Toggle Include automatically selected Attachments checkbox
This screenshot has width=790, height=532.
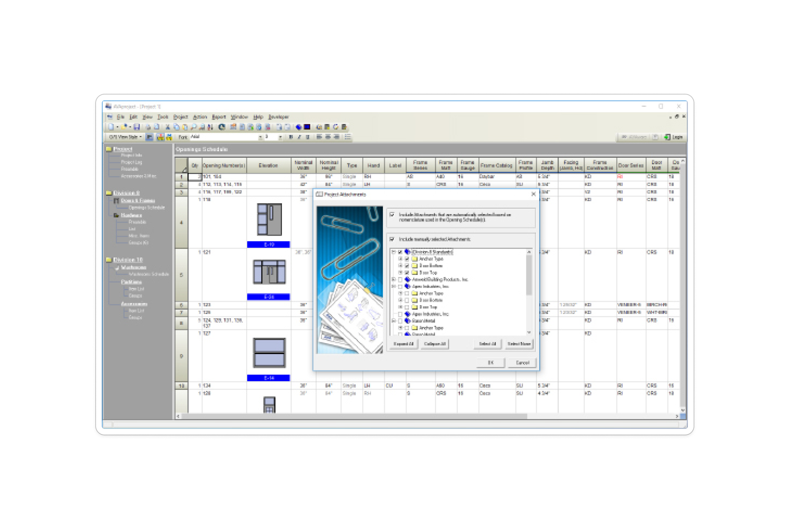pos(392,214)
